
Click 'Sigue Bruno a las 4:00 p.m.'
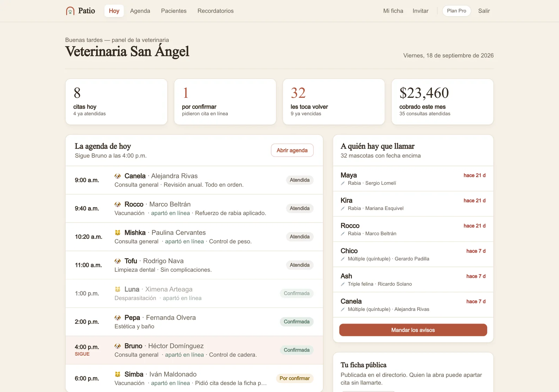[111, 156]
